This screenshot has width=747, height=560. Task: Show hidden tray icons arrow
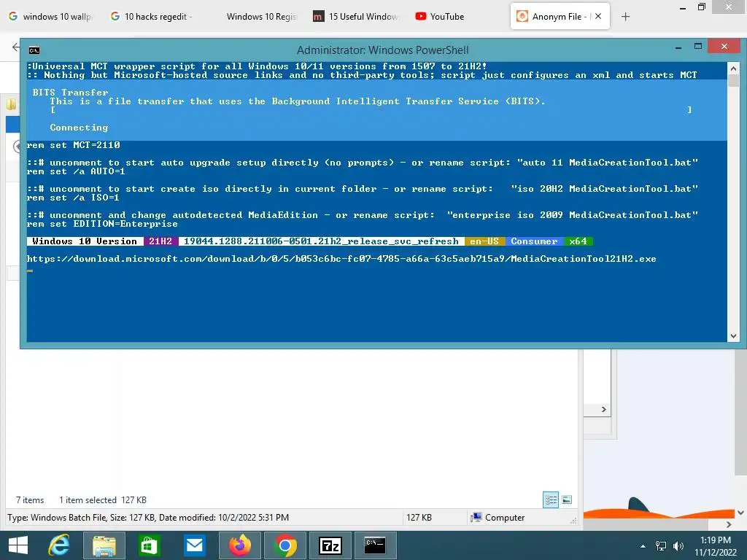643,546
